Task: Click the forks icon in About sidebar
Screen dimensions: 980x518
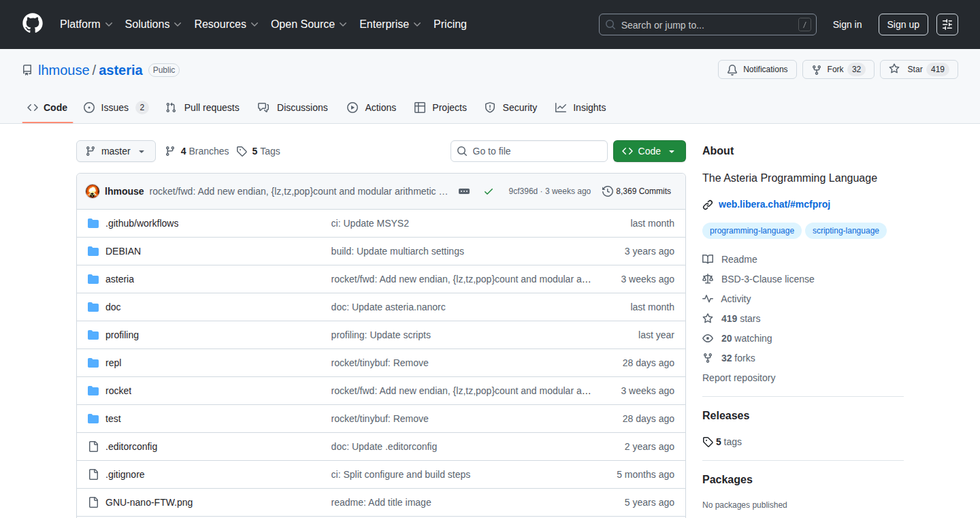Action: click(708, 358)
